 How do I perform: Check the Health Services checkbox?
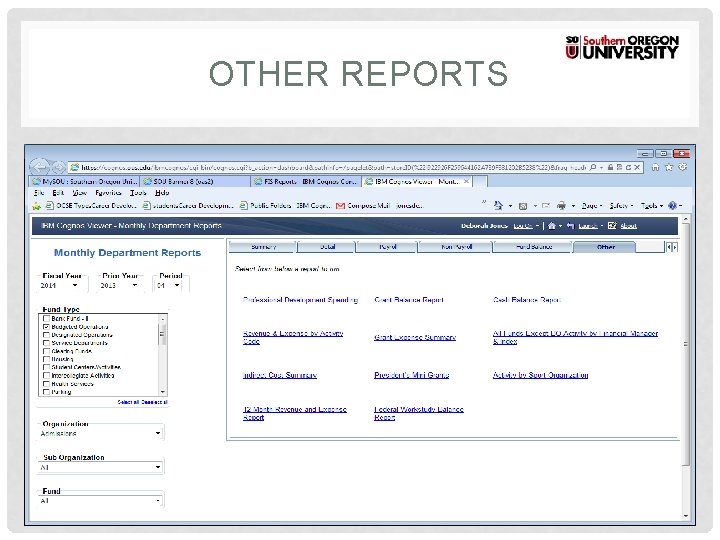[x=46, y=383]
